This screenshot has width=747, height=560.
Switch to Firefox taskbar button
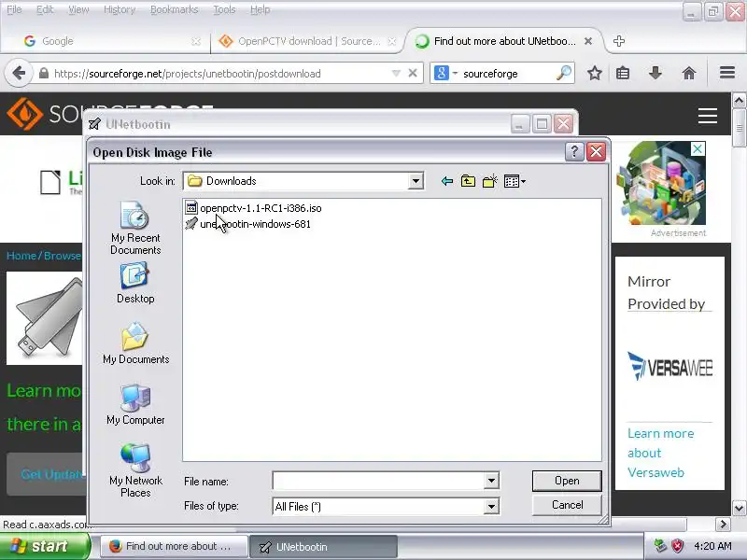click(x=175, y=546)
